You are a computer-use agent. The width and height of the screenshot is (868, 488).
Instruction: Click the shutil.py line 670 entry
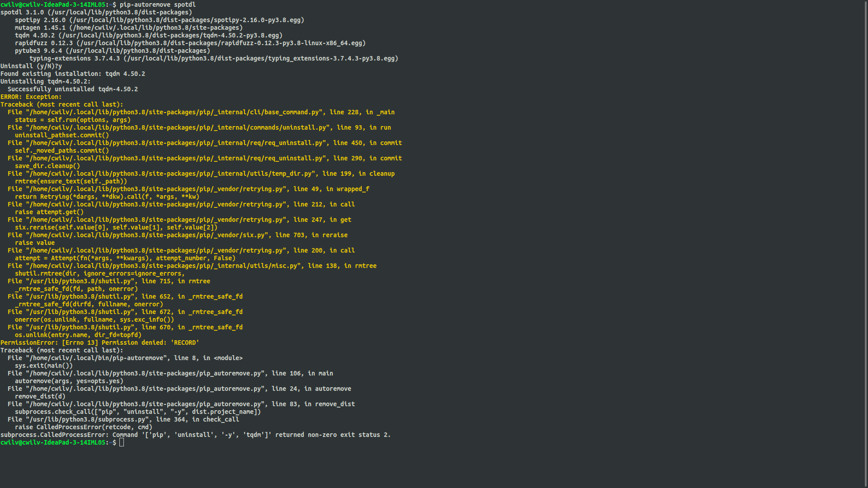(125, 327)
